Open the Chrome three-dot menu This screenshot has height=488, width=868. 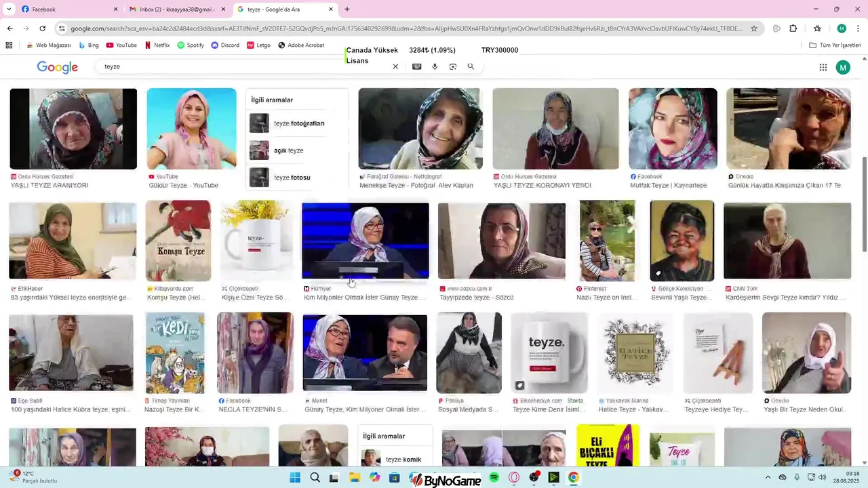pyautogui.click(x=859, y=28)
